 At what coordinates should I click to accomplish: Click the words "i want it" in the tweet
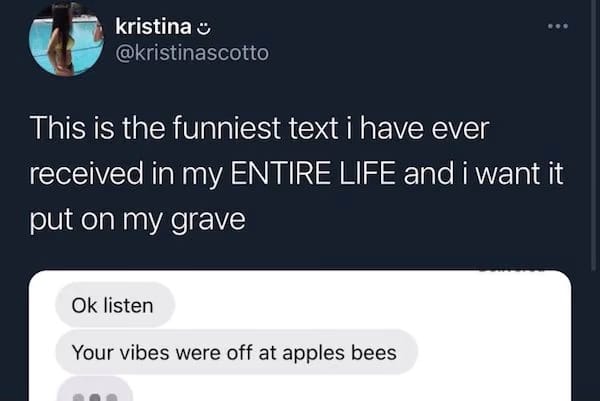[513, 173]
